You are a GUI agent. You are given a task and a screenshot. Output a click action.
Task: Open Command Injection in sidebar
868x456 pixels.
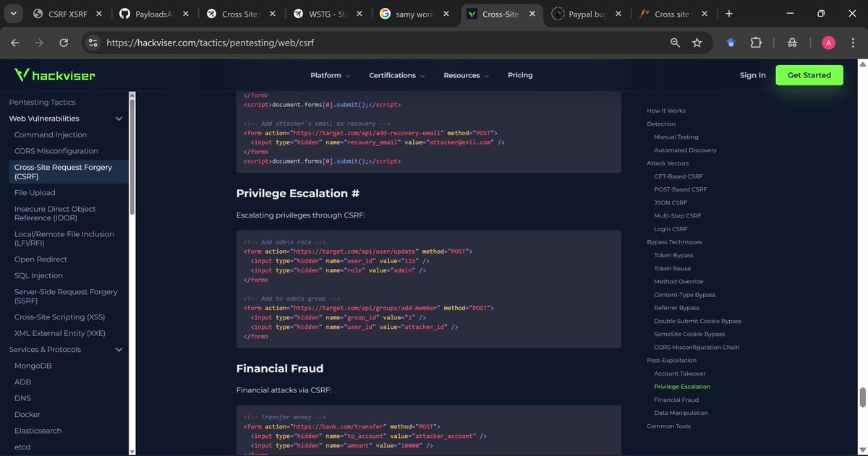click(x=51, y=135)
